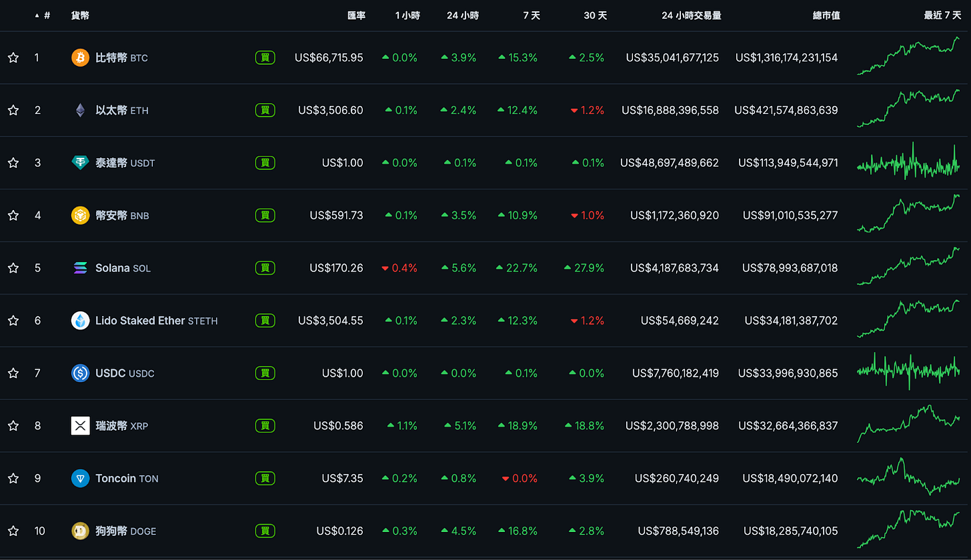Sort by 貨幣 column header
The height and width of the screenshot is (560, 971).
[80, 15]
